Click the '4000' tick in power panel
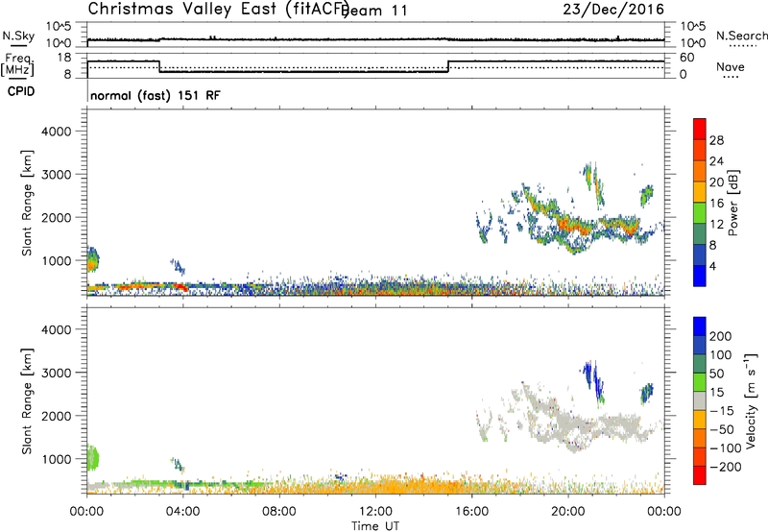 56,132
